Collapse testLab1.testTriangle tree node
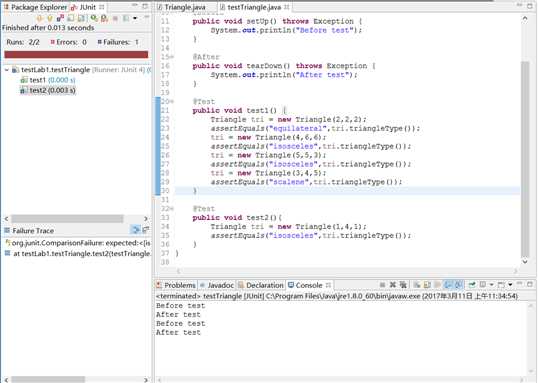The width and height of the screenshot is (538, 383). [x=7, y=70]
